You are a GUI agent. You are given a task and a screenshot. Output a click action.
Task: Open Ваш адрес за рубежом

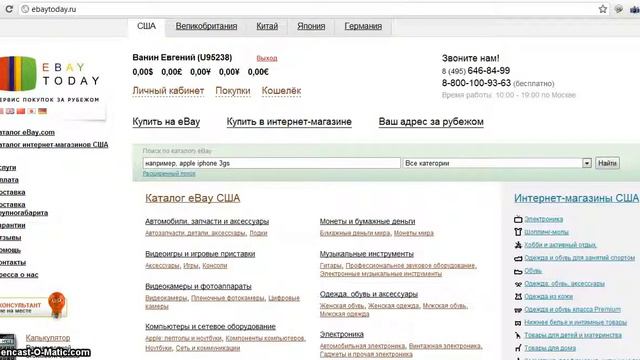(x=431, y=122)
